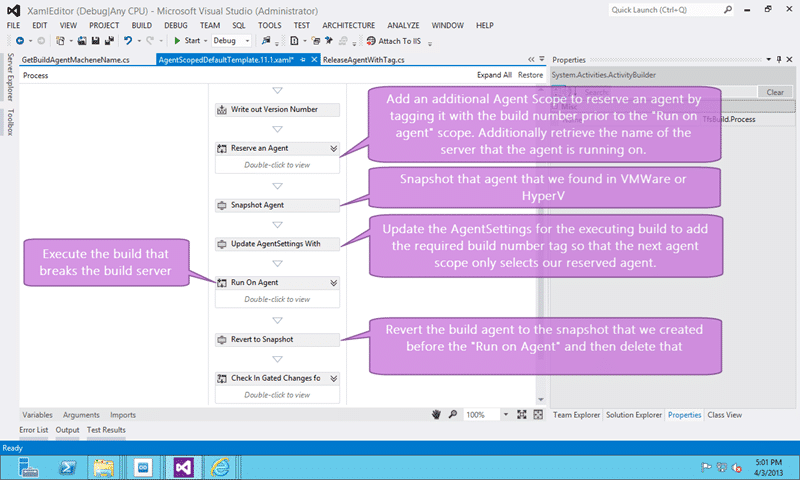Click the Clear button in Properties
Image resolution: width=800 pixels, height=480 pixels.
click(x=774, y=92)
